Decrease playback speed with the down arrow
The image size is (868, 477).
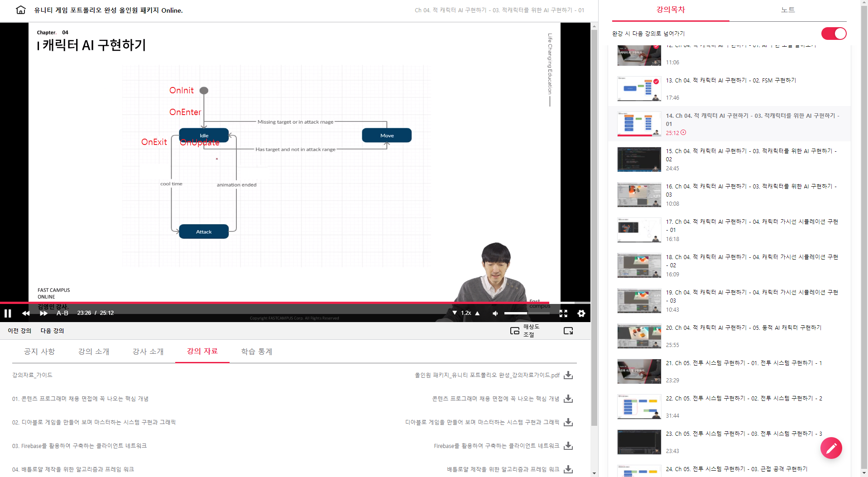455,313
